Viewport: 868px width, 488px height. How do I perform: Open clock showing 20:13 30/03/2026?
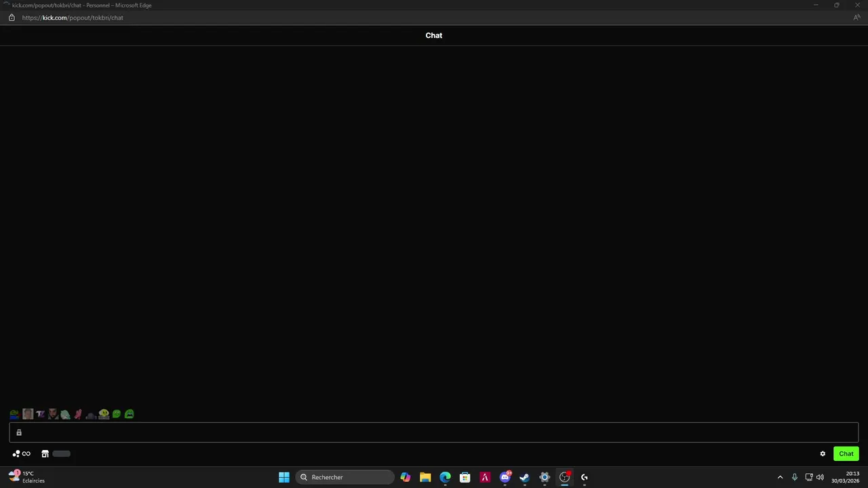[x=846, y=477]
